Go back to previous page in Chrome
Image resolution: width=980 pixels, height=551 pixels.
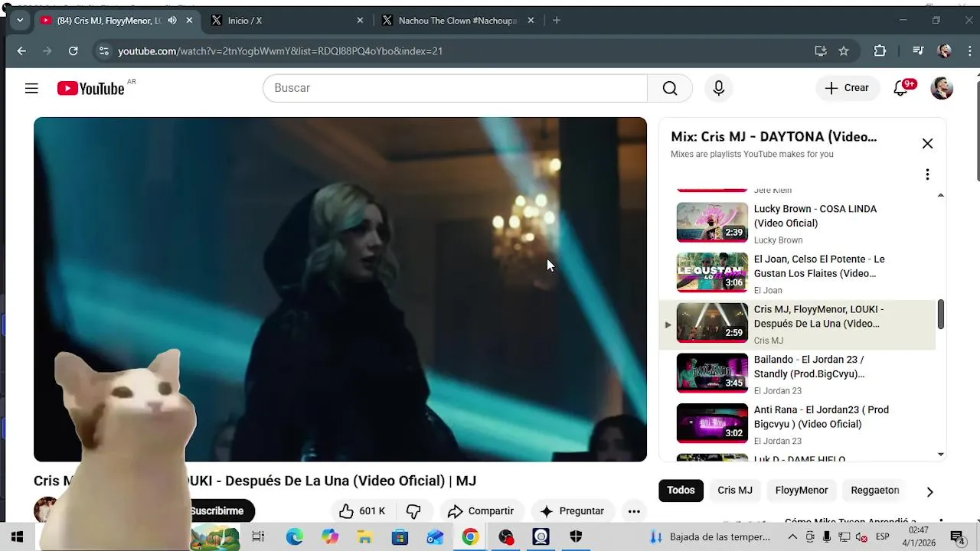(x=21, y=51)
